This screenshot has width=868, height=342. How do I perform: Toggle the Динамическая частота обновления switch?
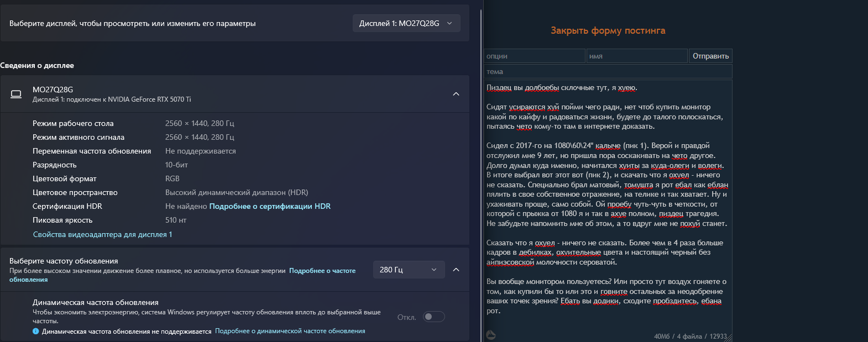pyautogui.click(x=433, y=317)
